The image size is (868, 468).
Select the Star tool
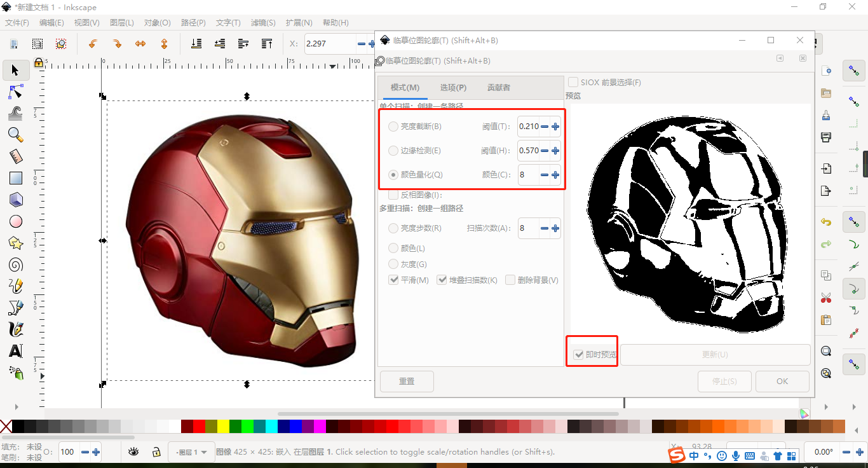(x=15, y=243)
